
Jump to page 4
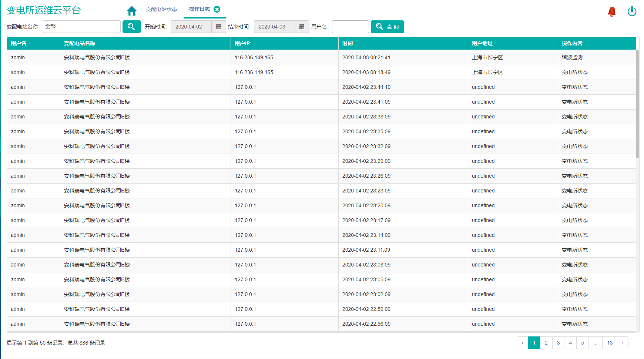point(570,343)
